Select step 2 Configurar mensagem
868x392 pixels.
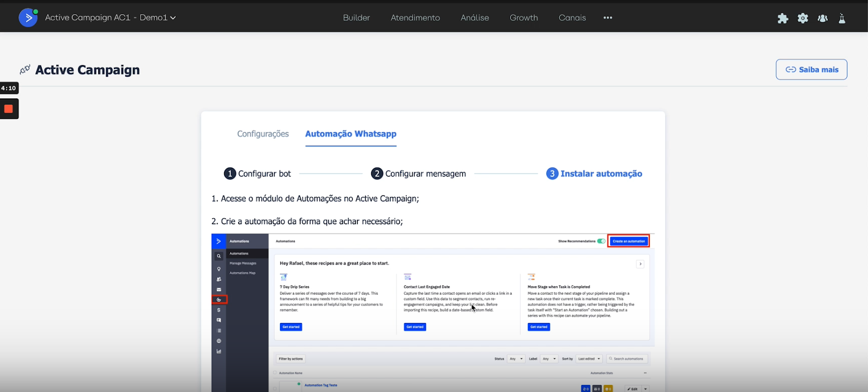point(418,174)
